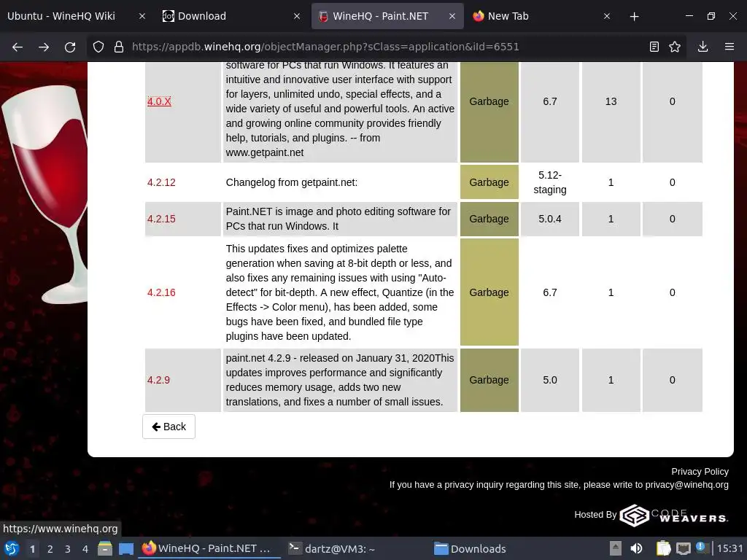Click the 5.0.4 Wine version cell
Image resolution: width=747 pixels, height=560 pixels.
550,219
